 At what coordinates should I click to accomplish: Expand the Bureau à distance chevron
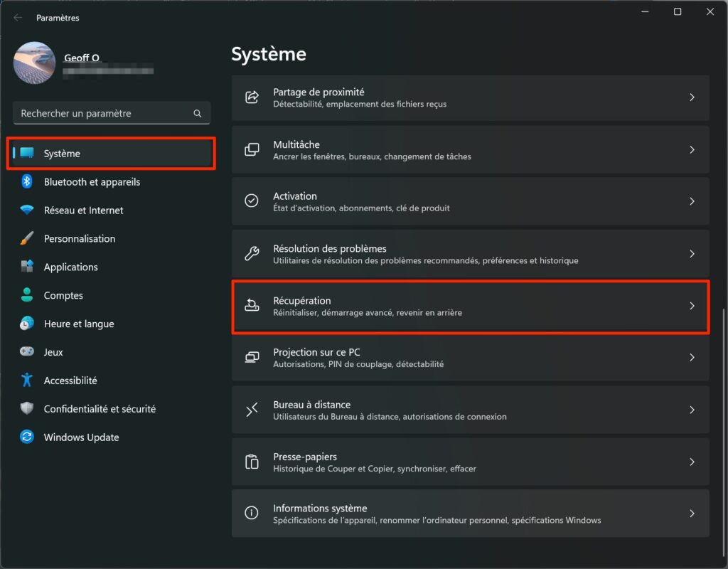tap(692, 410)
